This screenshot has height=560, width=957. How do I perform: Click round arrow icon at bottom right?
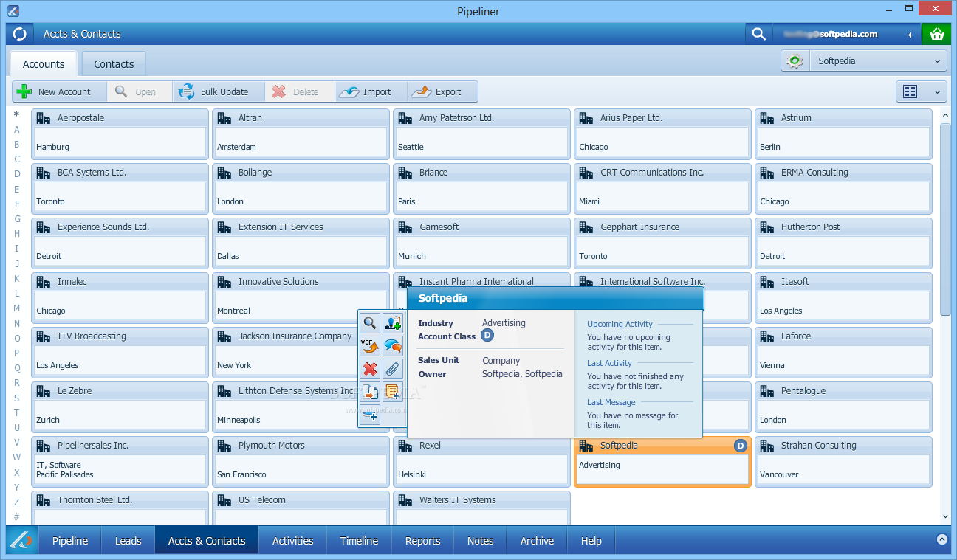(941, 539)
